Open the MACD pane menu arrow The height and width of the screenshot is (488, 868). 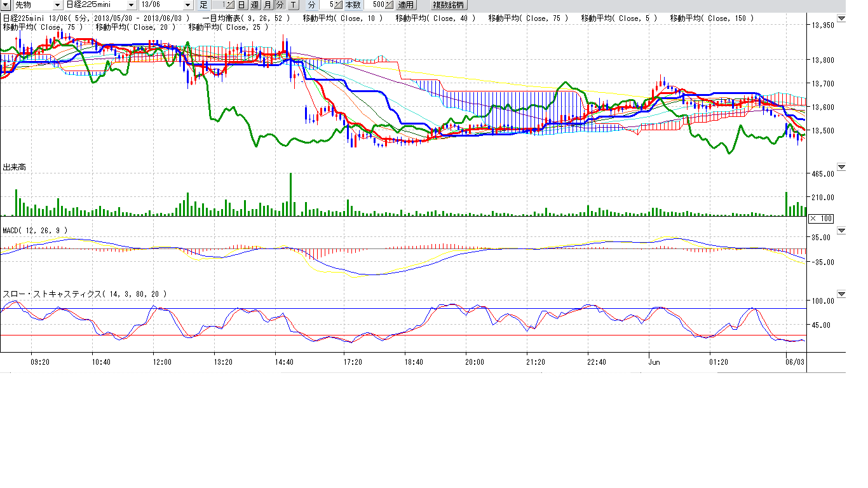click(x=841, y=230)
